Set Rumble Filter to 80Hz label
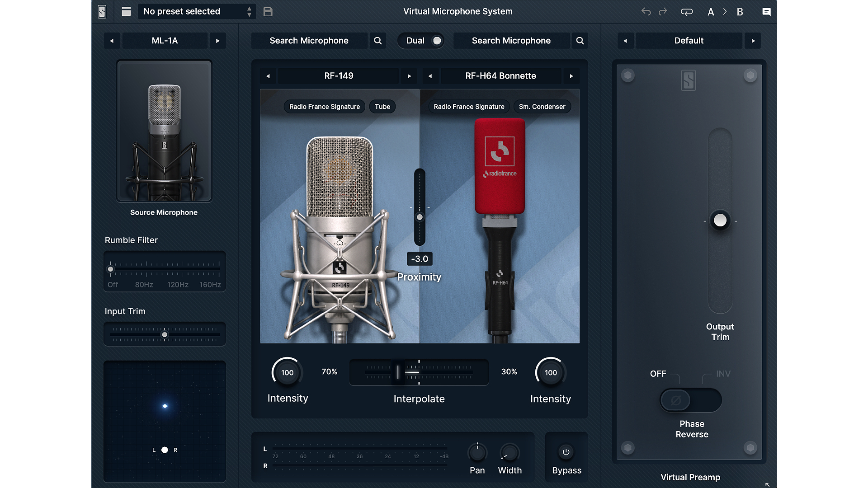The image size is (868, 488). point(144,285)
